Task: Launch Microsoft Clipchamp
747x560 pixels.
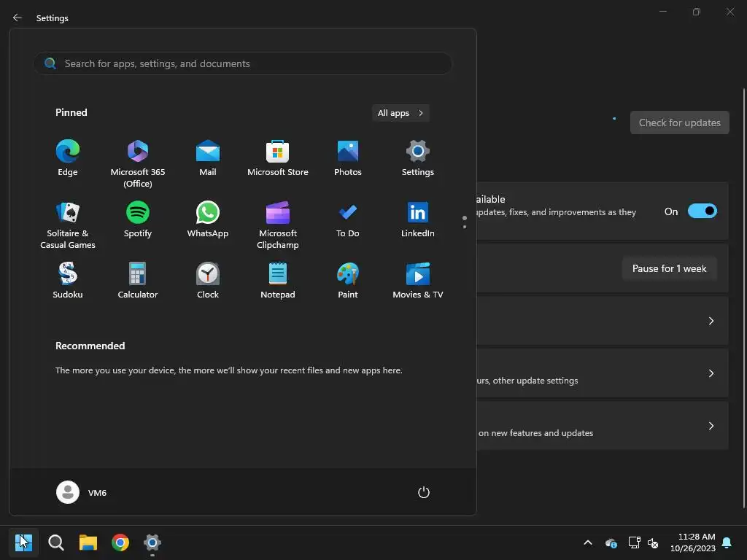Action: 278,225
